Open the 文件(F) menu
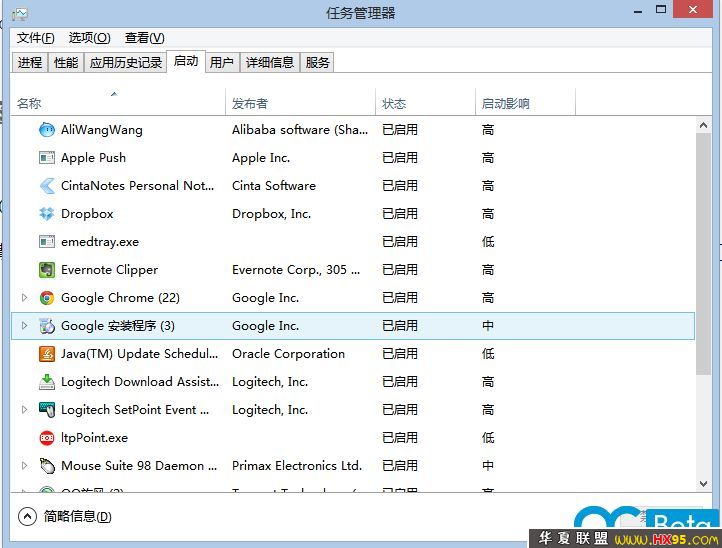The width and height of the screenshot is (722, 548). pos(35,38)
